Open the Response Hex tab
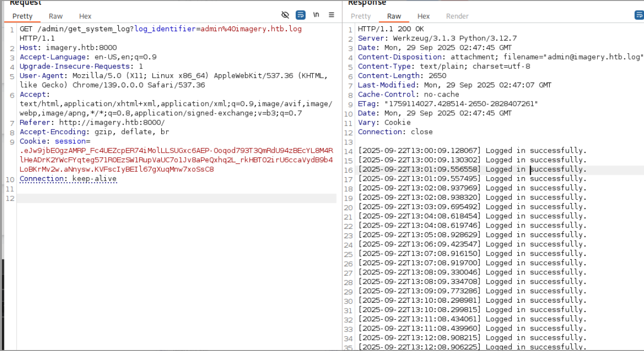644x351 pixels. pos(424,16)
